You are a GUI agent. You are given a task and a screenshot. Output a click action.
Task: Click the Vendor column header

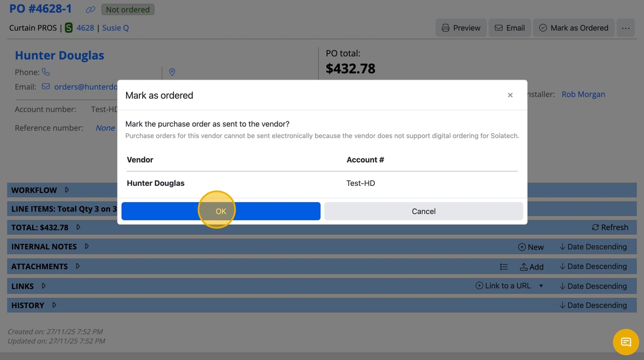[140, 160]
